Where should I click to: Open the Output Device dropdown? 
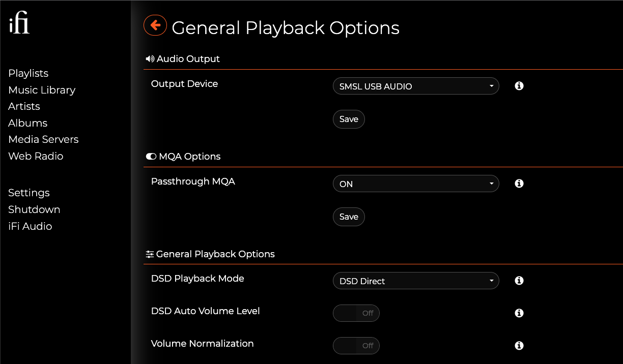pyautogui.click(x=416, y=86)
